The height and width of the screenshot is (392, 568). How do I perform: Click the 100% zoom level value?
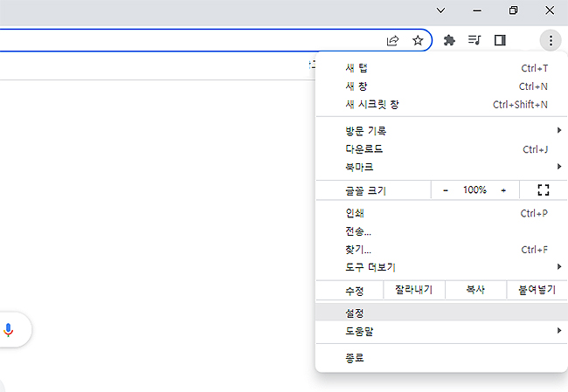(474, 189)
